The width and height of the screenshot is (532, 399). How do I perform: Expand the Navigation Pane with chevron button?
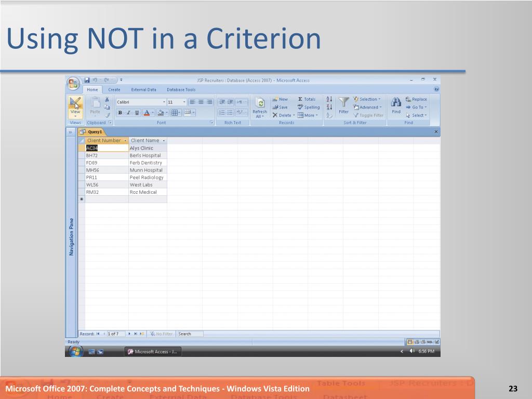tap(70, 132)
